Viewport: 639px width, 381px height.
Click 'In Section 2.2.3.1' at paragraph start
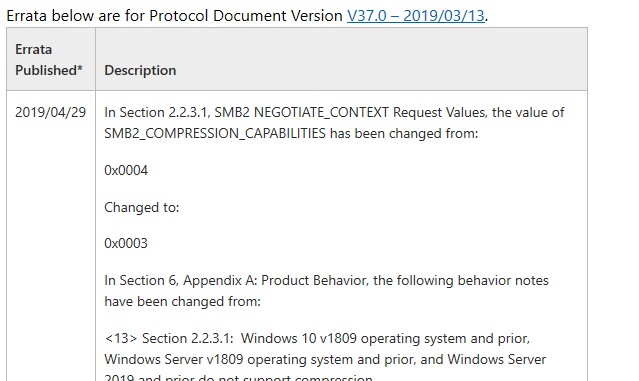tap(157, 112)
